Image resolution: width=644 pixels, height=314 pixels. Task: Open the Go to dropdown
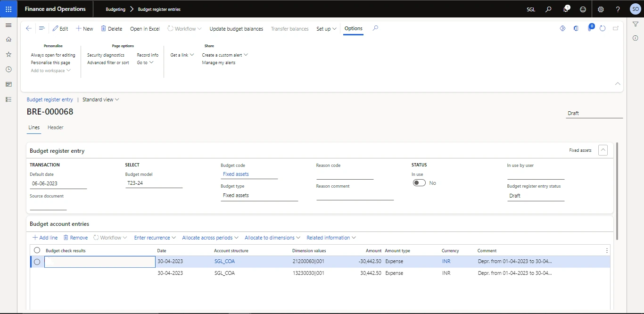coord(145,62)
